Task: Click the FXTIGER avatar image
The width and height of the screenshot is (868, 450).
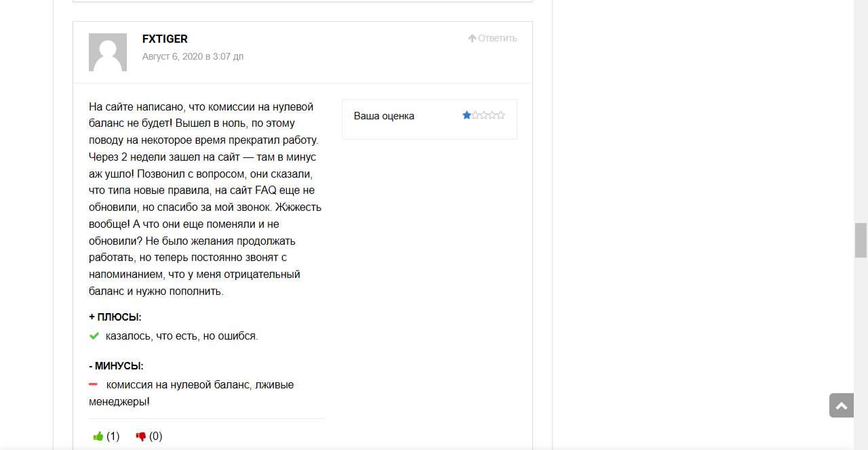Action: pos(108,52)
